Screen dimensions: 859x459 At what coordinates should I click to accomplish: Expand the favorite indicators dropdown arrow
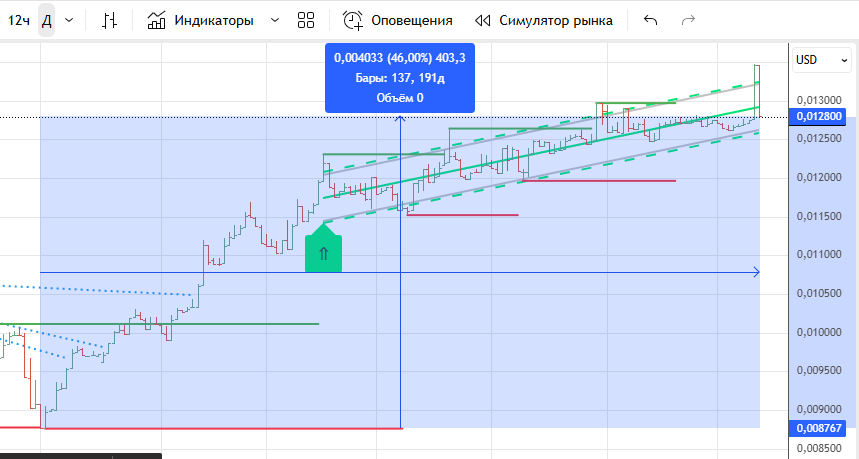(275, 21)
